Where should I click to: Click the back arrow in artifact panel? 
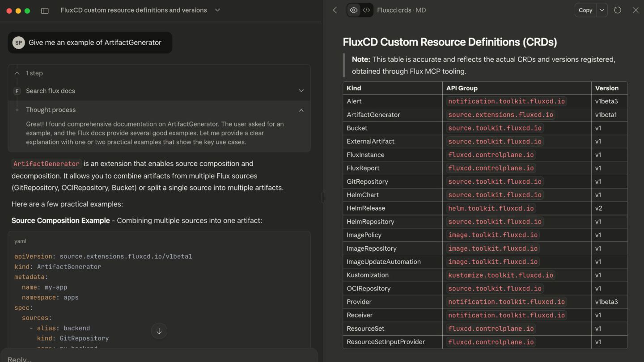(x=335, y=10)
